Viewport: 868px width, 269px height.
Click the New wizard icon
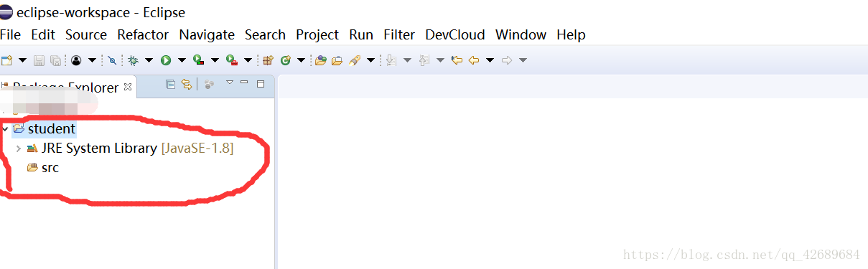[6, 60]
